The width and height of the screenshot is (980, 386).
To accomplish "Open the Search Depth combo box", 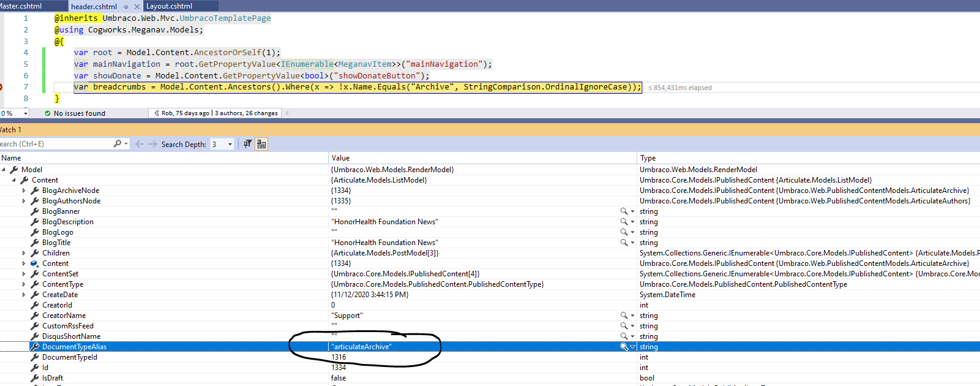I will point(222,144).
